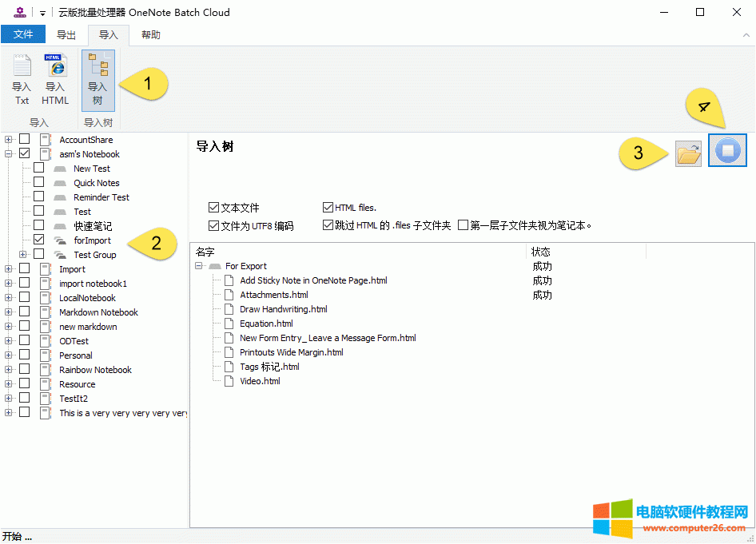Click the blue 文件 button
This screenshot has width=756, height=544.
(23, 34)
